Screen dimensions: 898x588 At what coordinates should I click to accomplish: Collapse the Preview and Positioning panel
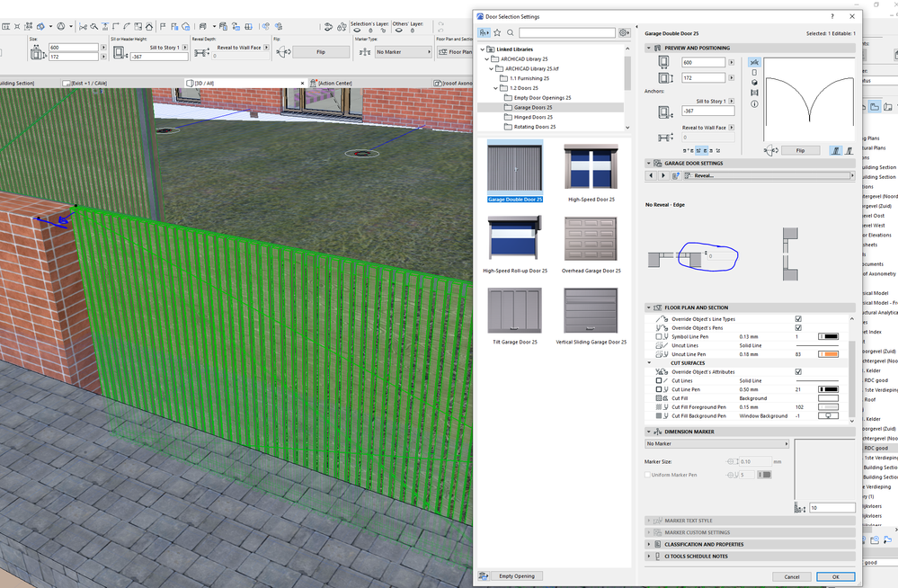(x=649, y=49)
